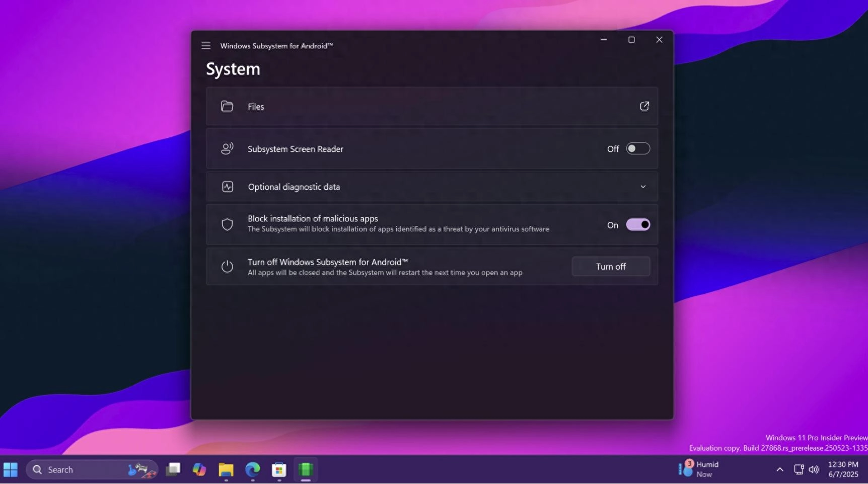
Task: Open the Windows Start menu
Action: [11, 469]
